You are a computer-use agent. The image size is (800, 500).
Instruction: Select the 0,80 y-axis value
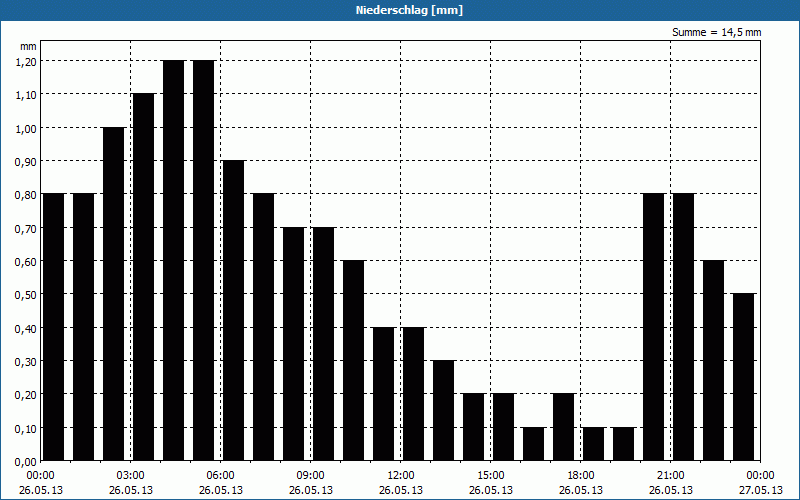click(26, 194)
